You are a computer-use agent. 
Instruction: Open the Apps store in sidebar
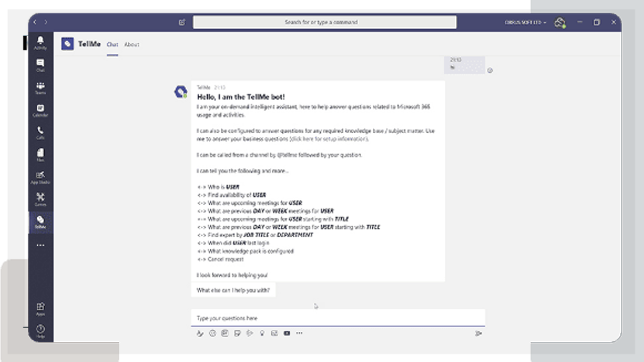(40, 309)
